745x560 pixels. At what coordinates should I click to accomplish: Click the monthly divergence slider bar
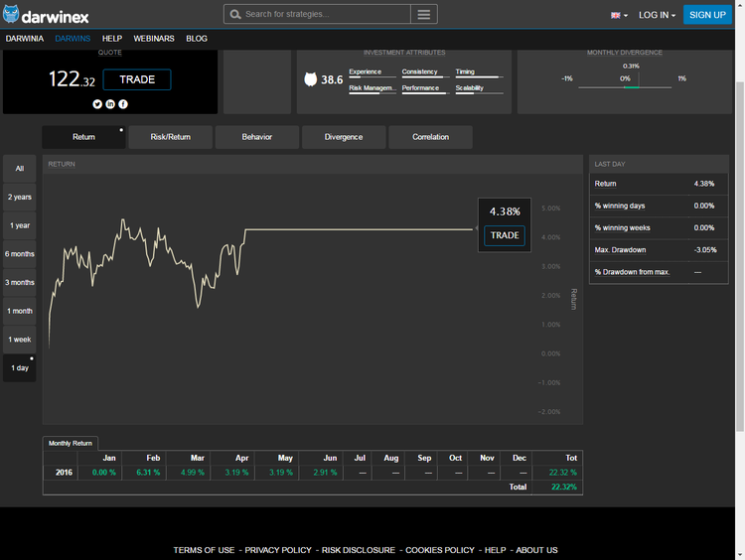[x=625, y=87]
